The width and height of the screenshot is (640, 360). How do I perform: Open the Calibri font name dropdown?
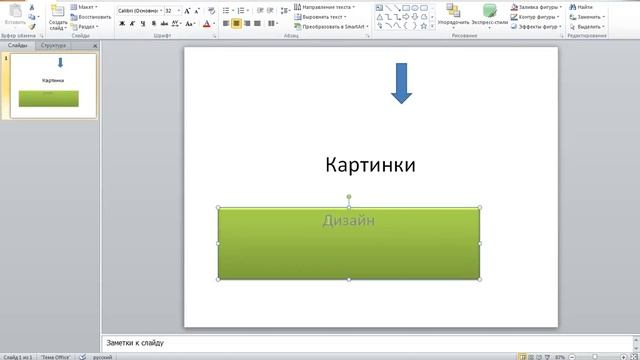161,11
